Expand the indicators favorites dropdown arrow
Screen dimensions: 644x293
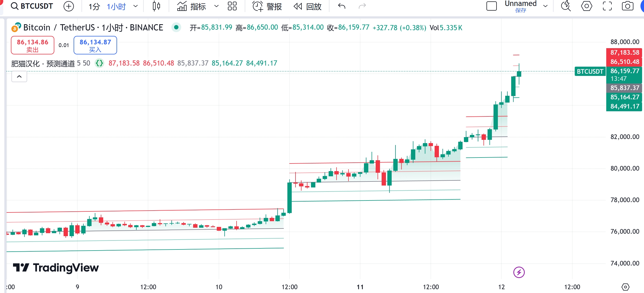pyautogui.click(x=216, y=6)
